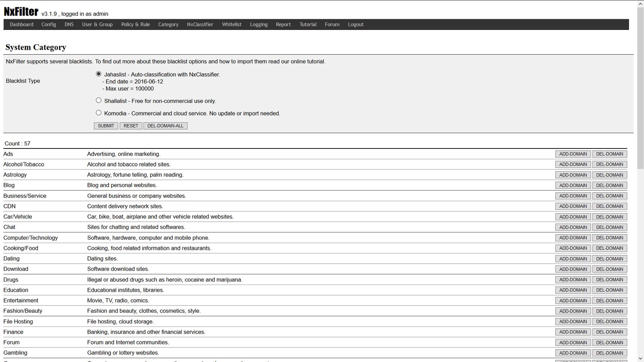Click the scrollbar up arrow
Image resolution: width=644 pixels, height=362 pixels.
[x=640, y=3]
